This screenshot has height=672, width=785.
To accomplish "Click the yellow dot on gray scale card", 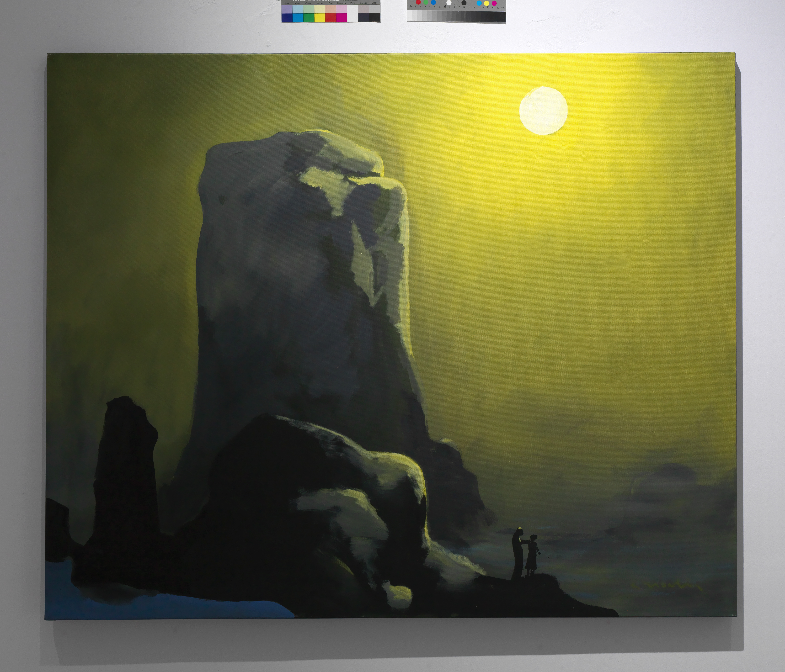I will pyautogui.click(x=486, y=3).
